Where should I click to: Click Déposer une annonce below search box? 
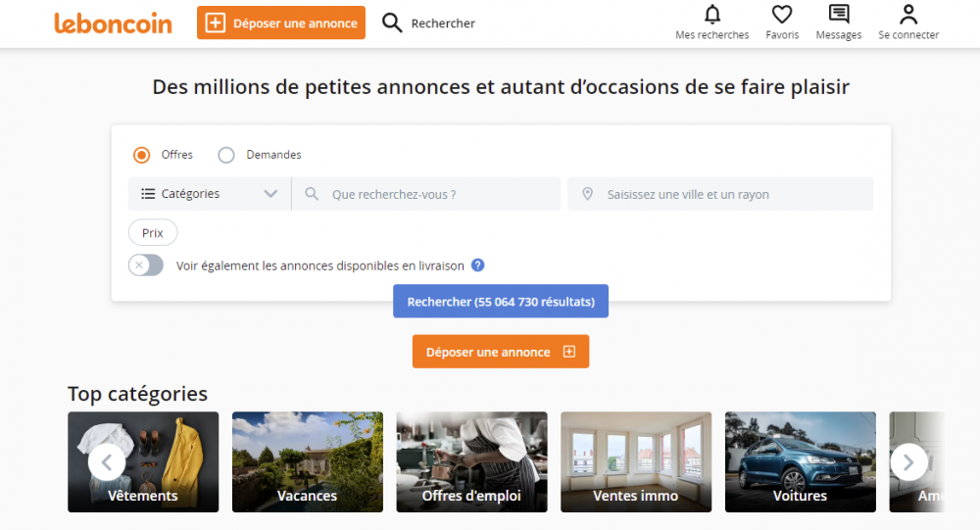(x=500, y=352)
